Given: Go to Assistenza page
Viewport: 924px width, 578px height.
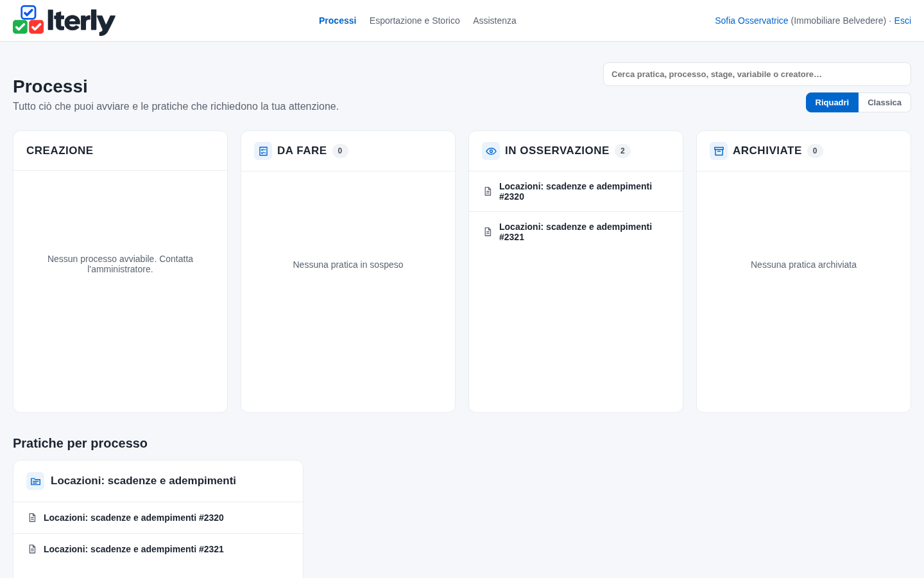Looking at the screenshot, I should click(x=495, y=21).
